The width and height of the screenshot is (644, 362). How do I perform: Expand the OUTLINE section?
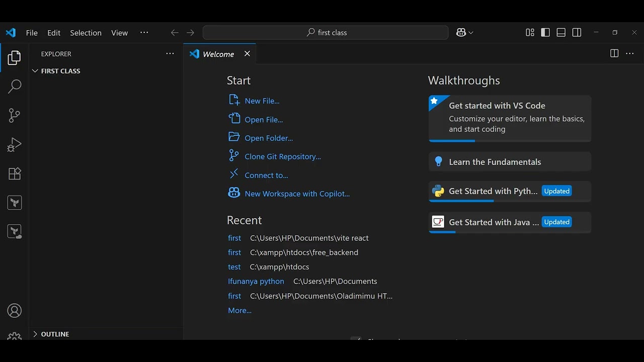click(35, 334)
